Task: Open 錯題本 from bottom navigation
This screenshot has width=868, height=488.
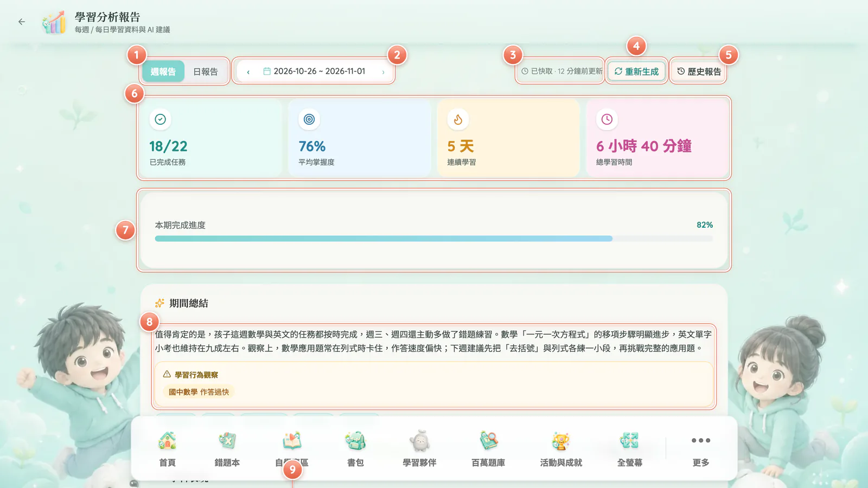Action: 227,449
